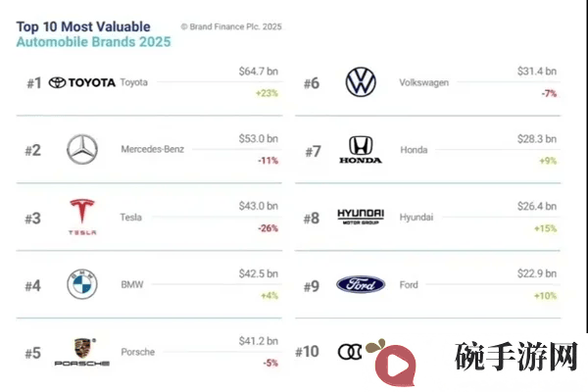This screenshot has width=588, height=392.
Task: Select the Volkswagen VW logo
Action: pyautogui.click(x=361, y=82)
